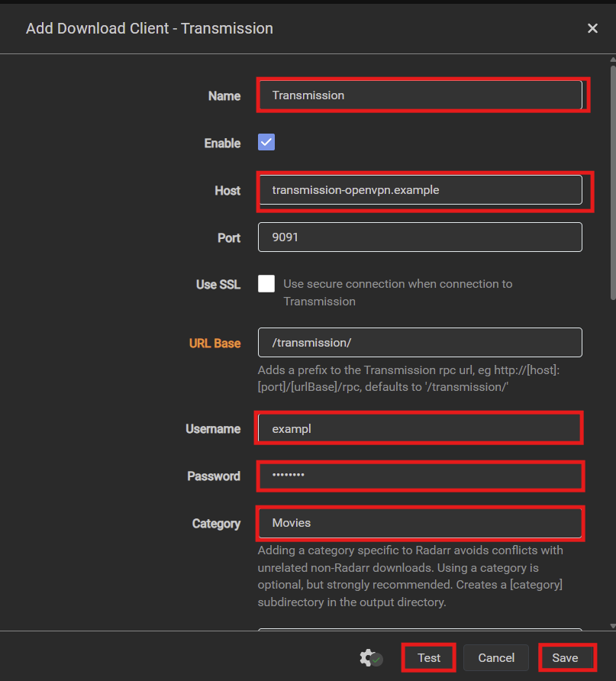Click the dialog title 'Add Download Client - Transmission'
The image size is (616, 681).
[x=150, y=29]
